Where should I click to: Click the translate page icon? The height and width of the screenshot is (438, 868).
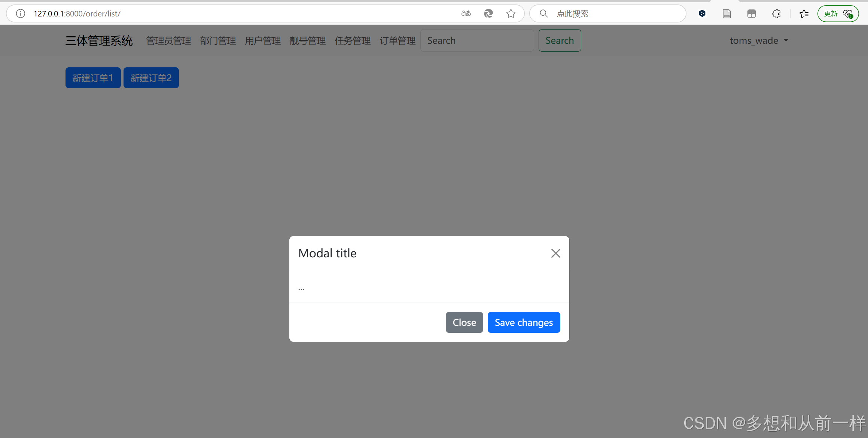click(x=466, y=13)
